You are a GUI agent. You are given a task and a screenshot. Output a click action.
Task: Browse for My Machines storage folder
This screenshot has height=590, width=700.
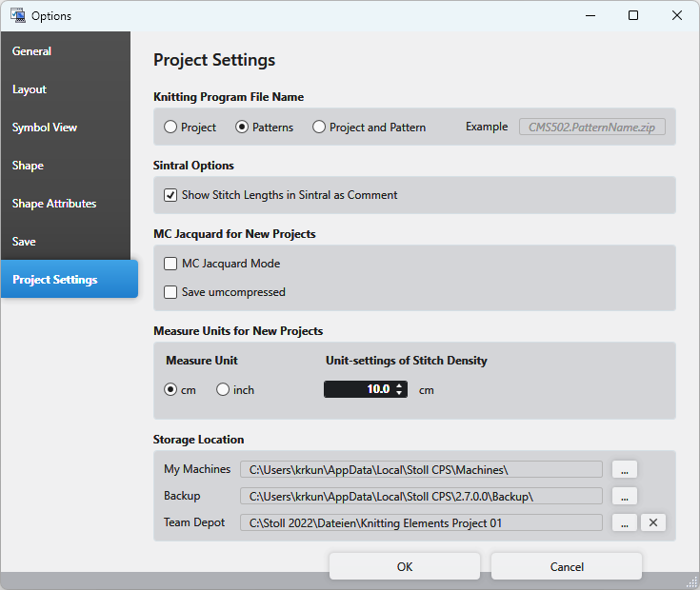624,469
